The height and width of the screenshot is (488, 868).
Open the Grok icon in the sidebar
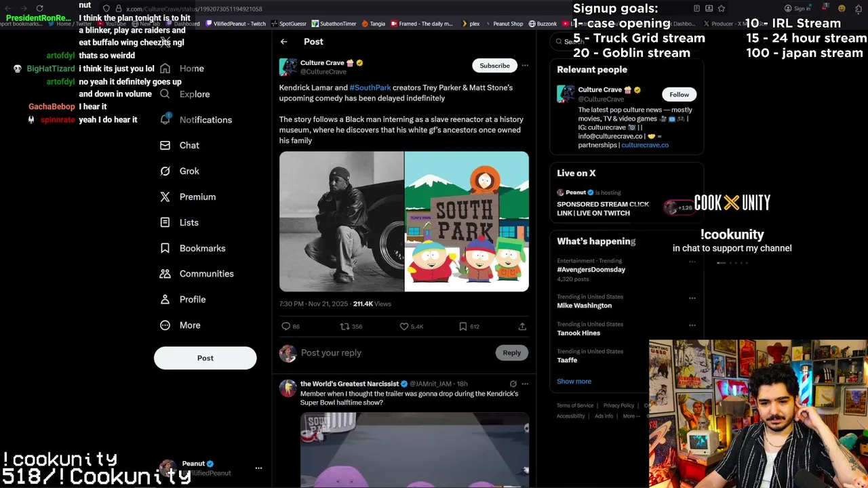165,171
